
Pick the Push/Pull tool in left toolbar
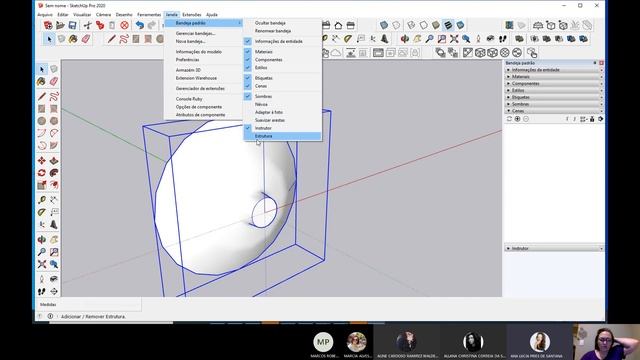tap(54, 160)
